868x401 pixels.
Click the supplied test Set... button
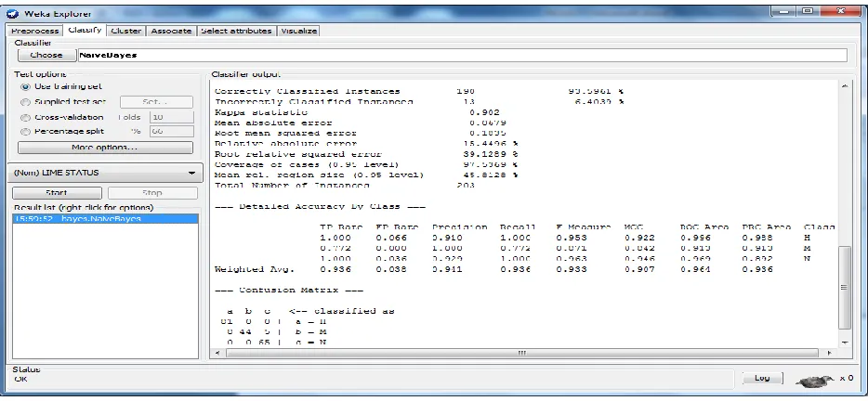tap(157, 102)
